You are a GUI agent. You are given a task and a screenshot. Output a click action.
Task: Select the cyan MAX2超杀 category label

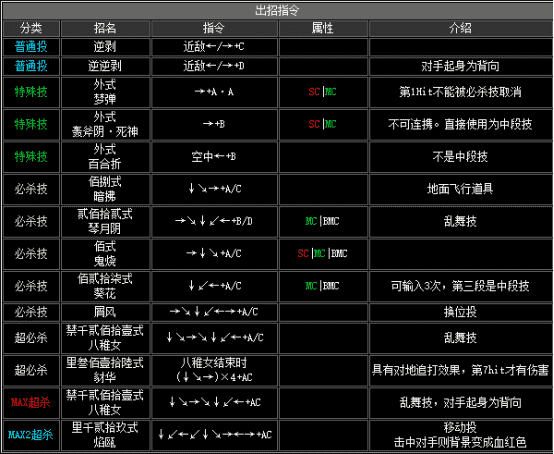point(31,435)
